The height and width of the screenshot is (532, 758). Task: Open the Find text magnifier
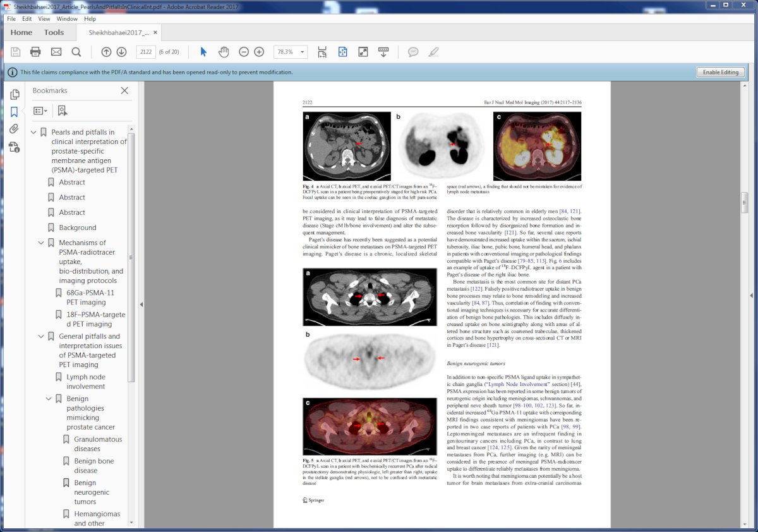[x=76, y=52]
